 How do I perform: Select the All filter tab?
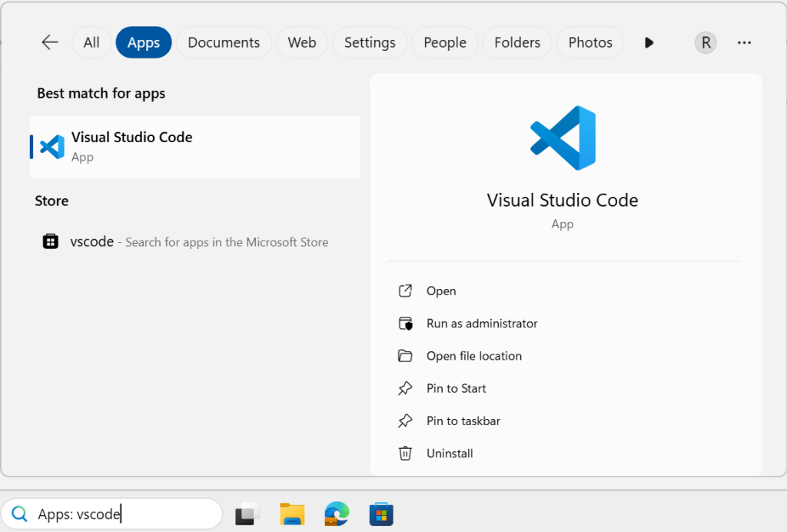91,42
